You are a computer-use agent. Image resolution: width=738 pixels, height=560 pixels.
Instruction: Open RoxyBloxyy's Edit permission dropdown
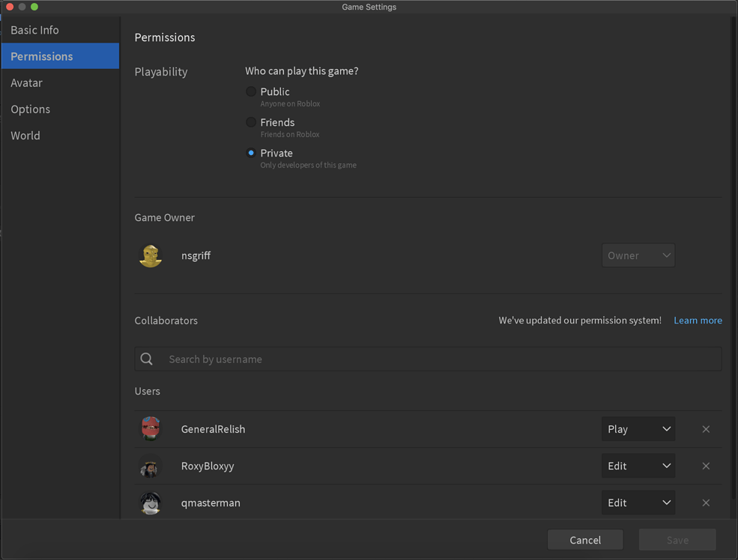(638, 466)
